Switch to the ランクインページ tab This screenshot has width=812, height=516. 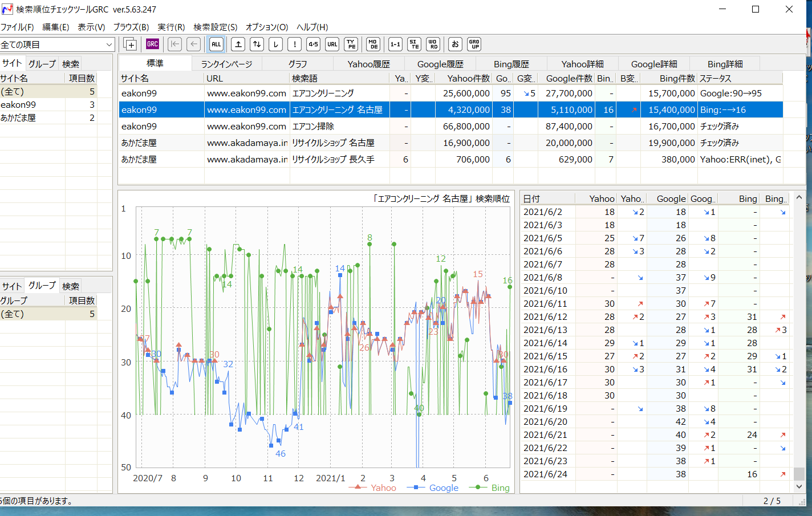click(226, 64)
